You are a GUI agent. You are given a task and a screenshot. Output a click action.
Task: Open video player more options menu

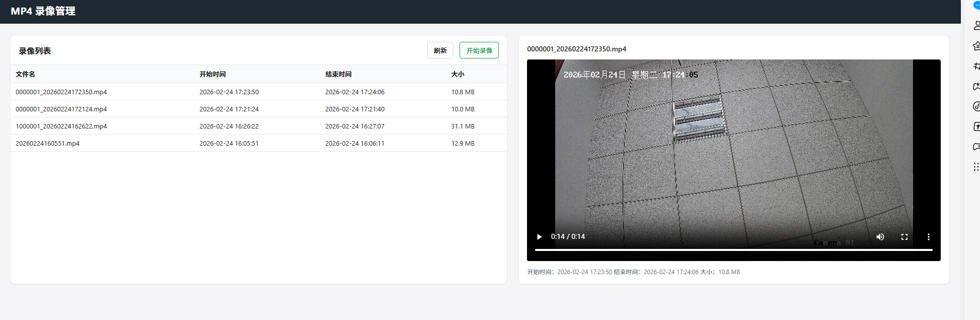point(929,237)
